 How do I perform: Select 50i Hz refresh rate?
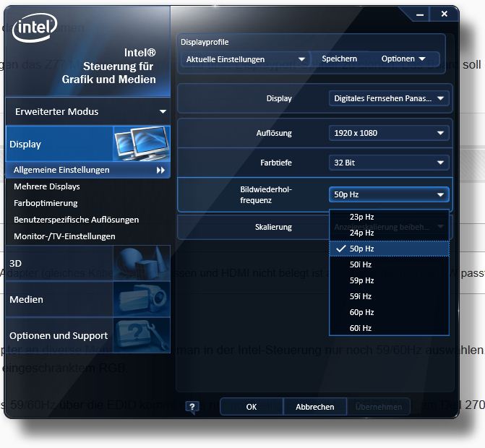pos(389,264)
